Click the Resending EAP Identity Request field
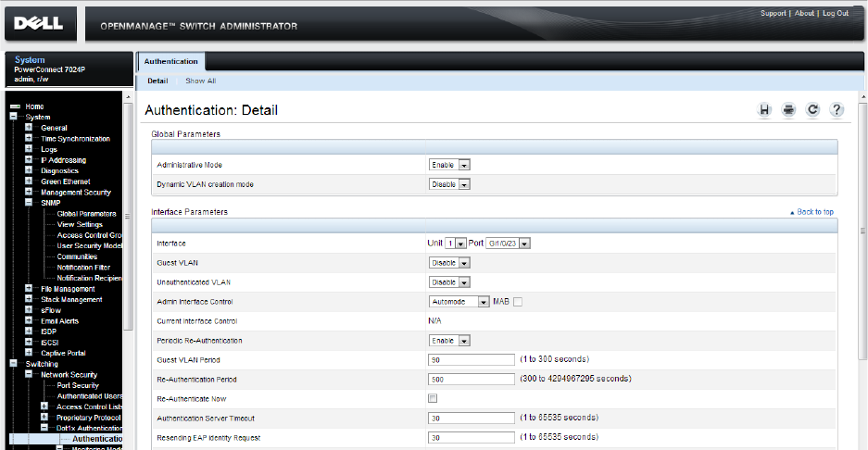The height and width of the screenshot is (450, 868). pos(472,438)
